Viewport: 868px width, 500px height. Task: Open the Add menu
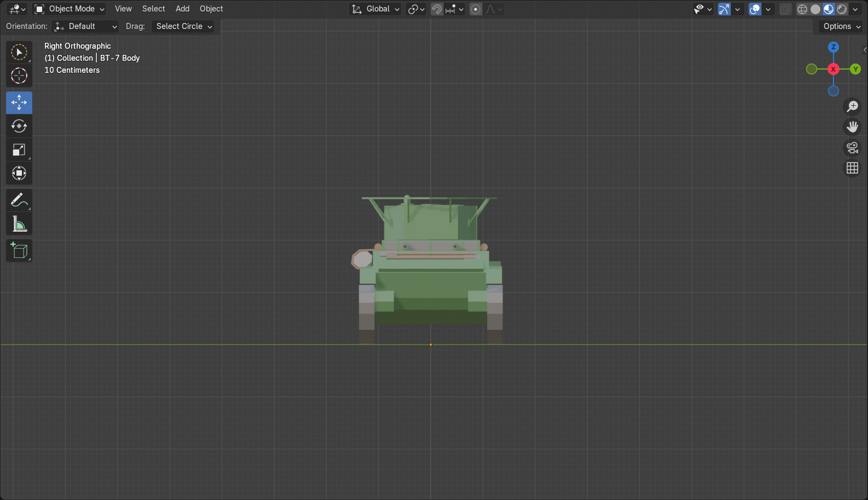[182, 9]
